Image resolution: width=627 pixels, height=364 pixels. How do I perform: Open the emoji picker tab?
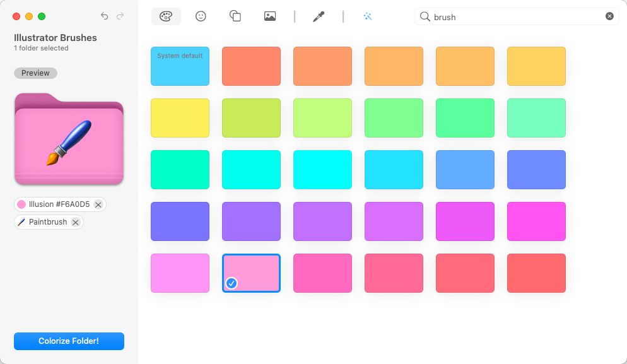tap(201, 16)
